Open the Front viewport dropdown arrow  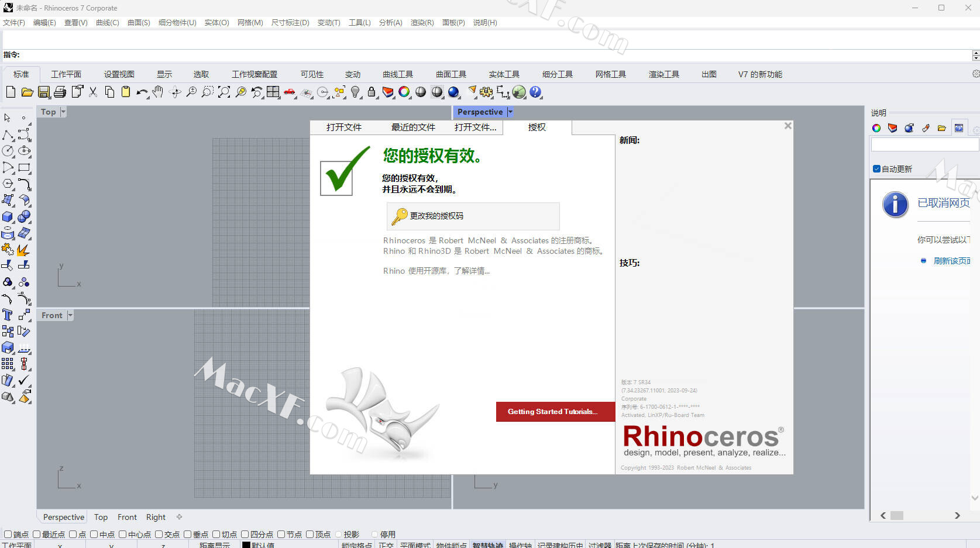click(x=70, y=315)
